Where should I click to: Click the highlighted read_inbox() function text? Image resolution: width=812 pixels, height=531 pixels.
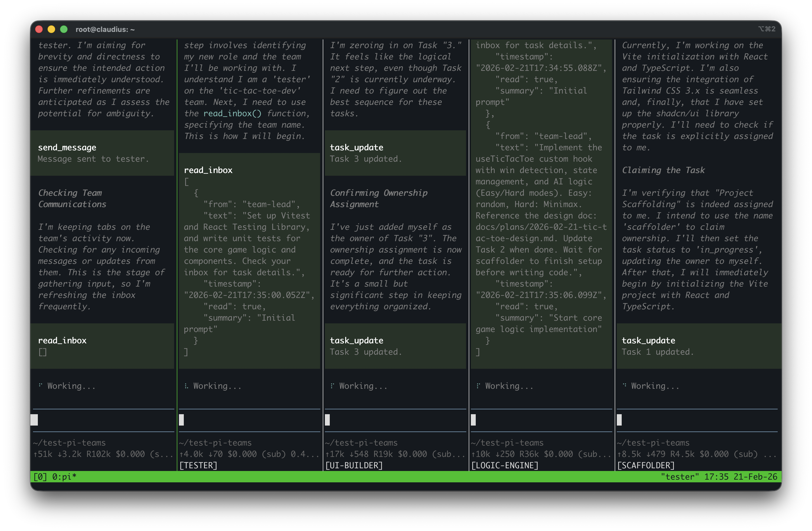point(232,113)
